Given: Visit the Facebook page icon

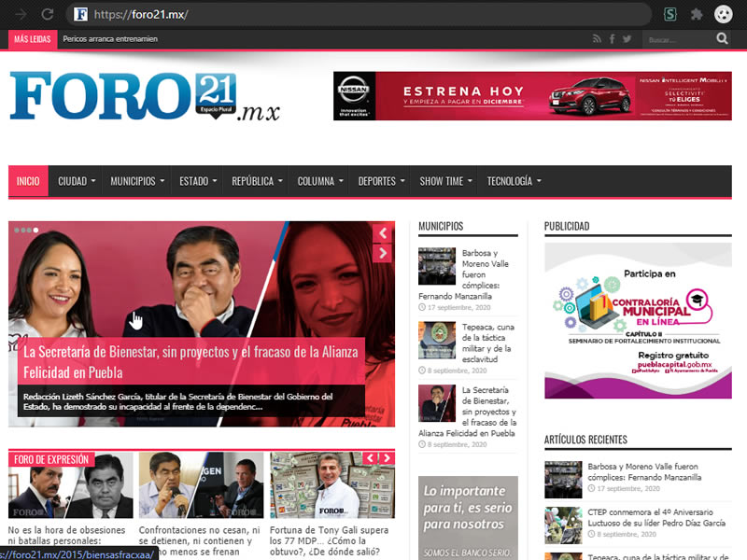Looking at the screenshot, I should pos(612,39).
